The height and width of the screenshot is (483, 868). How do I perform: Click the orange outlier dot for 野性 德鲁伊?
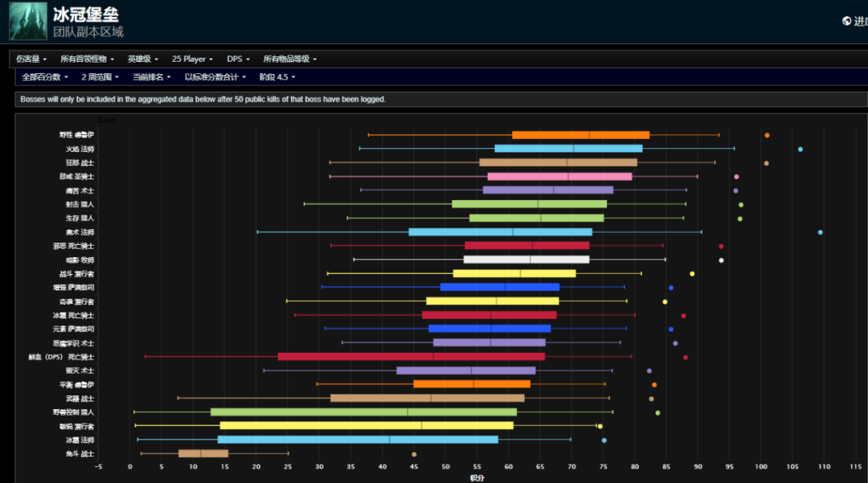pos(767,135)
